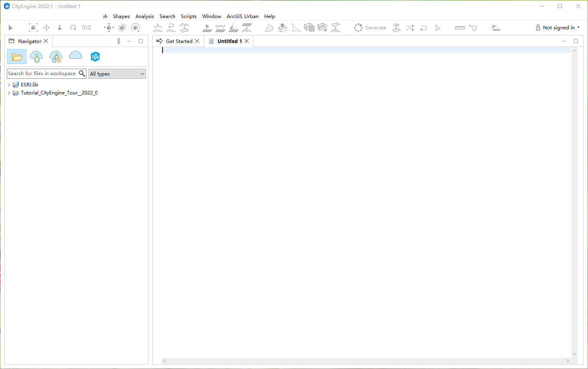This screenshot has height=369, width=588.
Task: Click the polygonal shape creation tool
Action: (x=269, y=28)
